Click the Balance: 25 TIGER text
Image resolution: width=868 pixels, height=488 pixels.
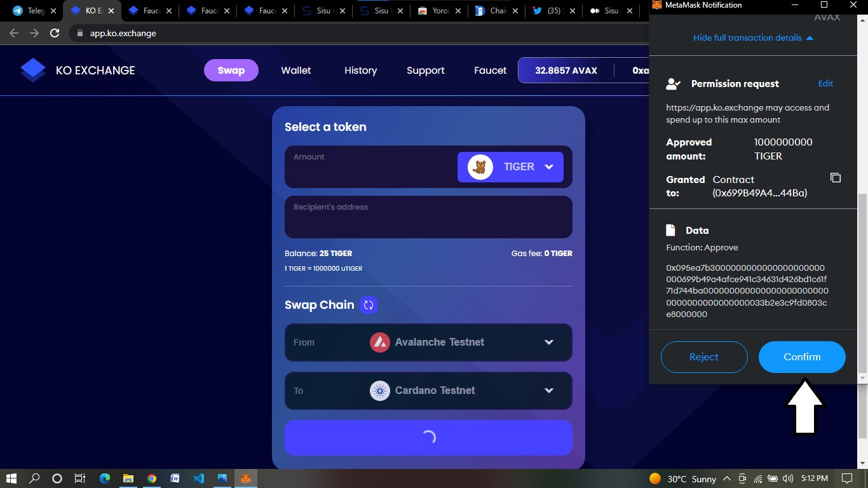coord(318,254)
